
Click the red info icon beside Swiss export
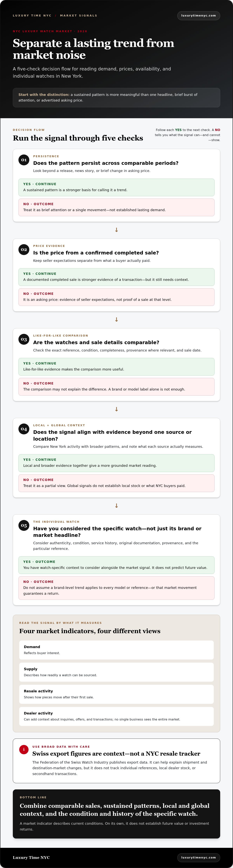(24, 749)
